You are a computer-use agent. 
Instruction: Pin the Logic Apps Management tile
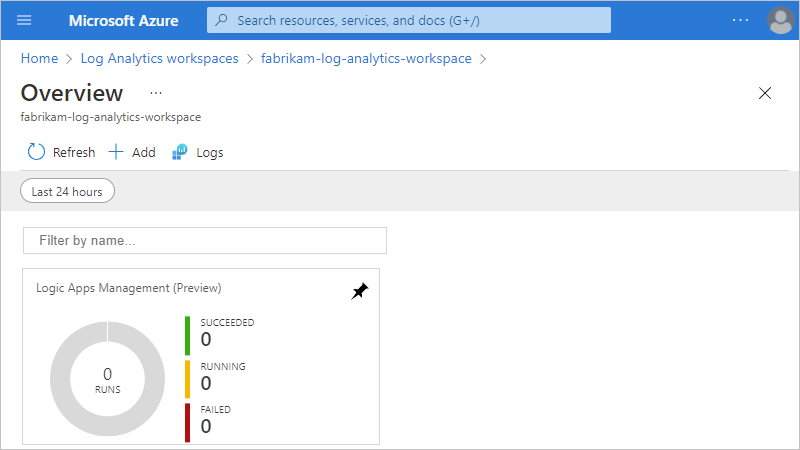(x=360, y=291)
